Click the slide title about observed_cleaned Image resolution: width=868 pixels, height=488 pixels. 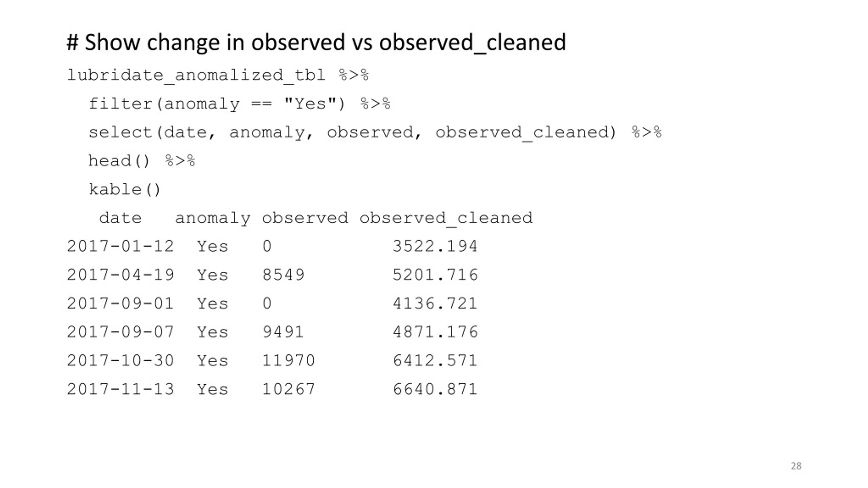click(316, 43)
